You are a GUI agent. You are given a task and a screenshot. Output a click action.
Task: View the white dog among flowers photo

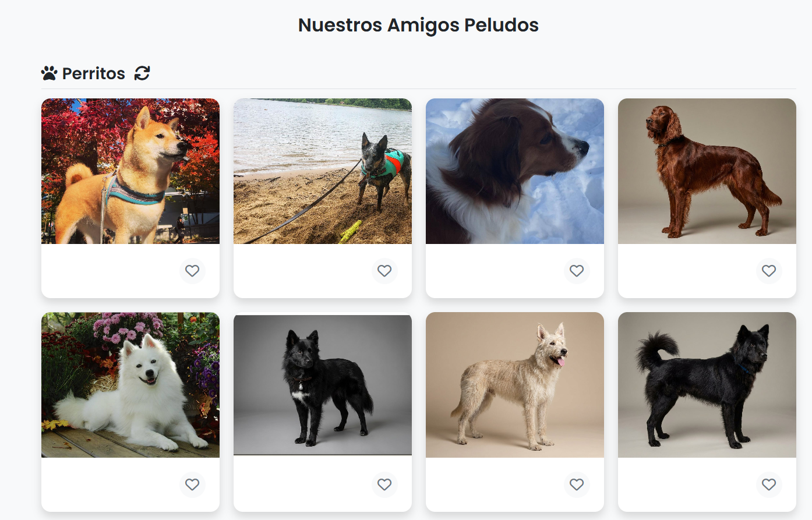(130, 385)
